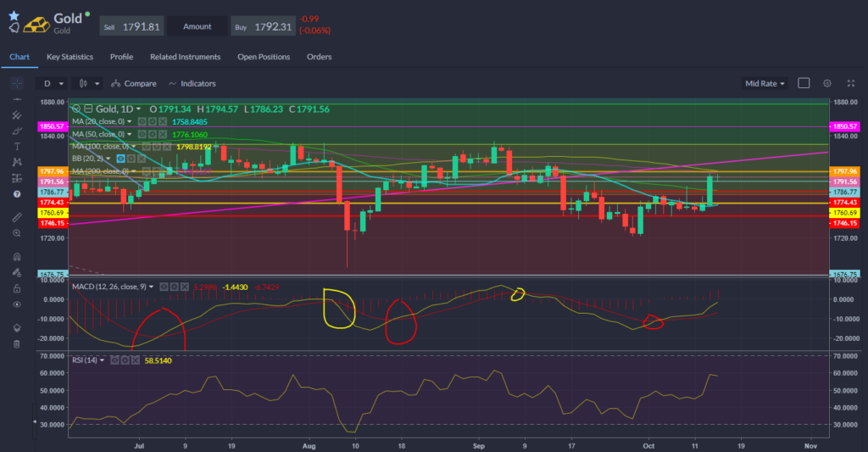The width and height of the screenshot is (868, 452).
Task: Open settings for MA 50 indicator
Action: (153, 134)
